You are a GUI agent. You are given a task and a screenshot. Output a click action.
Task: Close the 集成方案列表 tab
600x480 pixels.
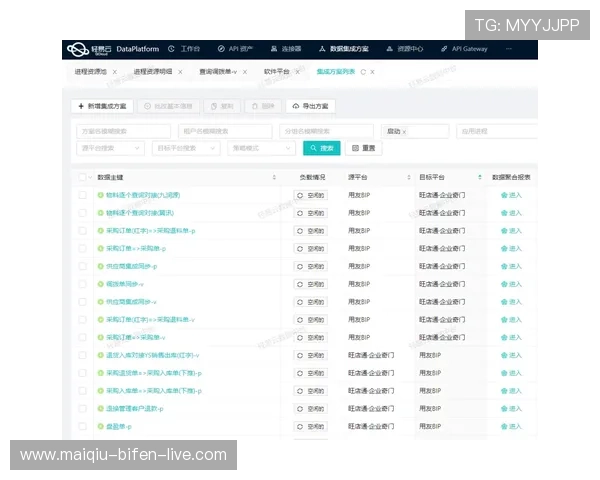click(372, 72)
